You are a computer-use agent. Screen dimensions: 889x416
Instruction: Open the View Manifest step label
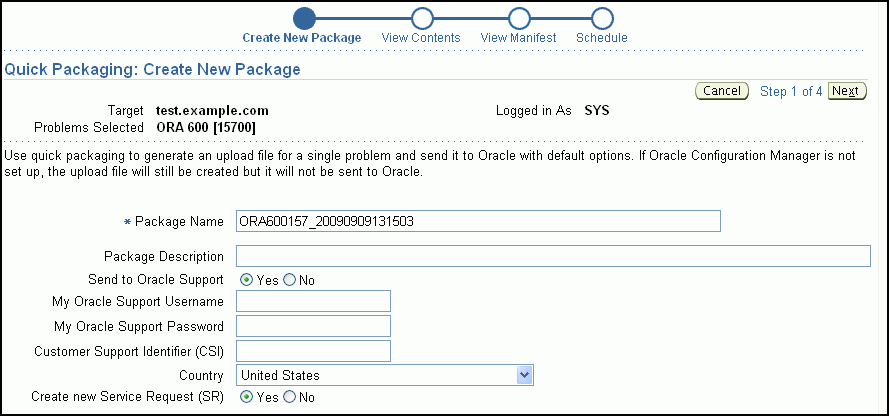(518, 38)
